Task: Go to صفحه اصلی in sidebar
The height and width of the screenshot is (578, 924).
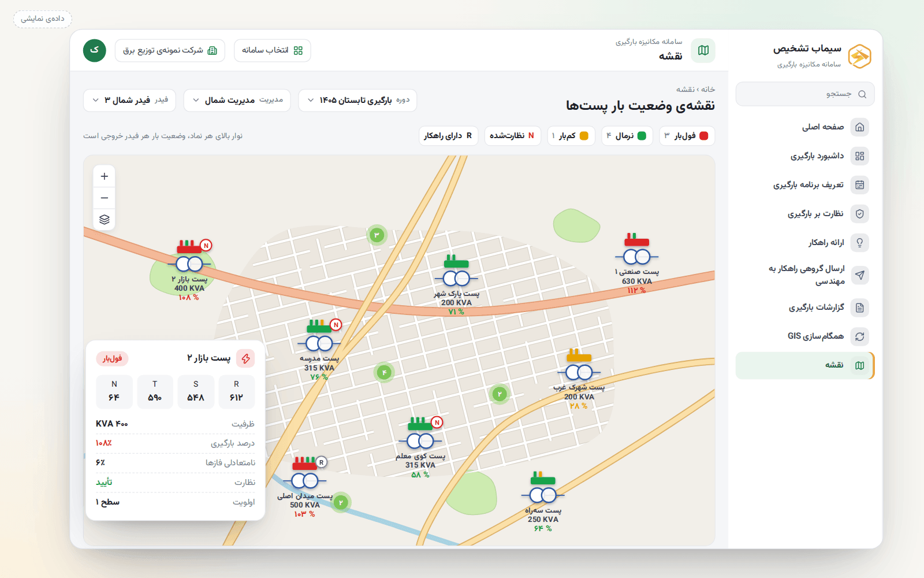Action: tap(805, 127)
